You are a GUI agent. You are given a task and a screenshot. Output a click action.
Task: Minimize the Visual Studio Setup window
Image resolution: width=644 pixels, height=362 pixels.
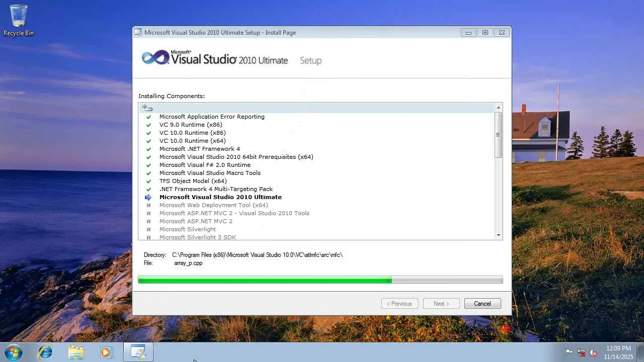pyautogui.click(x=468, y=33)
